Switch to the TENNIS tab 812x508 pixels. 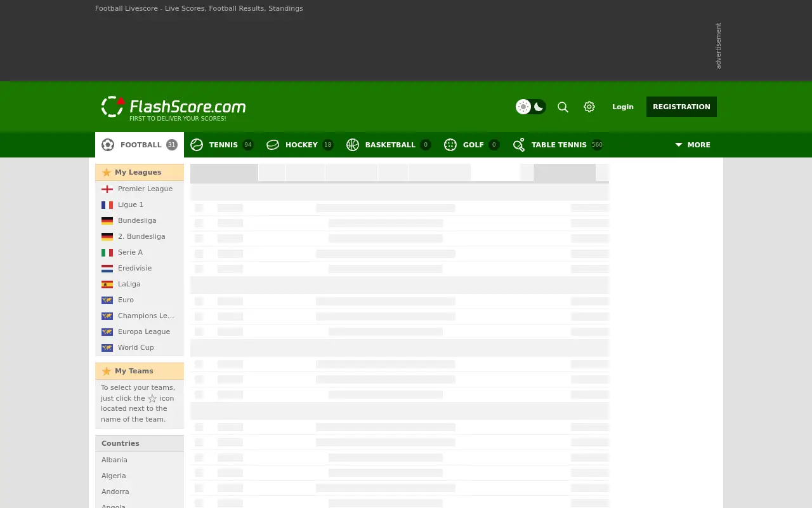221,145
